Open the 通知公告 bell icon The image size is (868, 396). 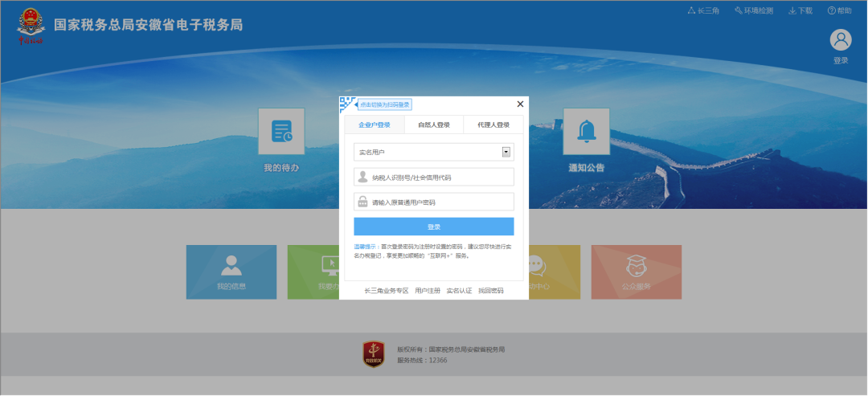point(586,131)
